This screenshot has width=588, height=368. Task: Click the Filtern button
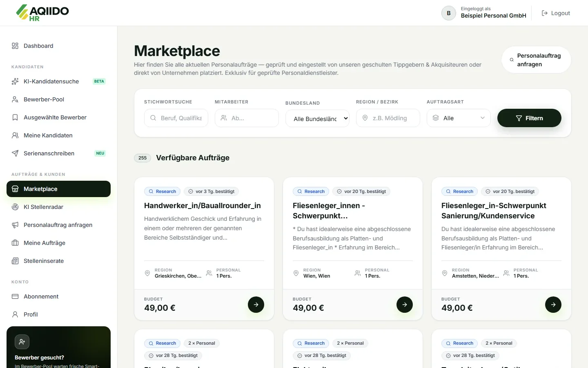[529, 118]
